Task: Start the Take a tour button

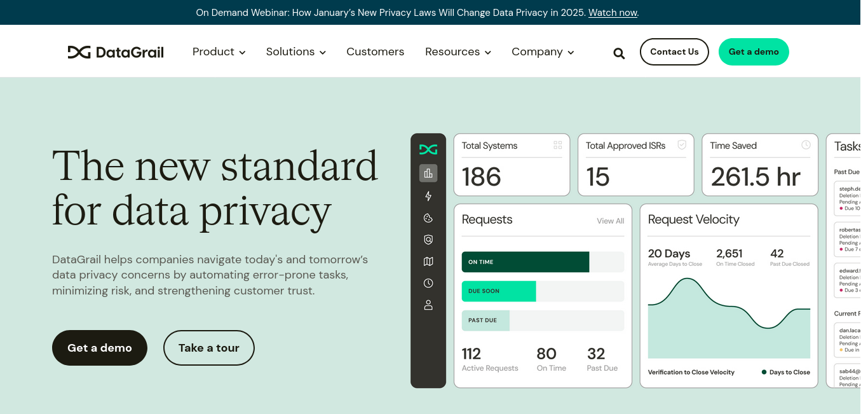Action: (209, 348)
